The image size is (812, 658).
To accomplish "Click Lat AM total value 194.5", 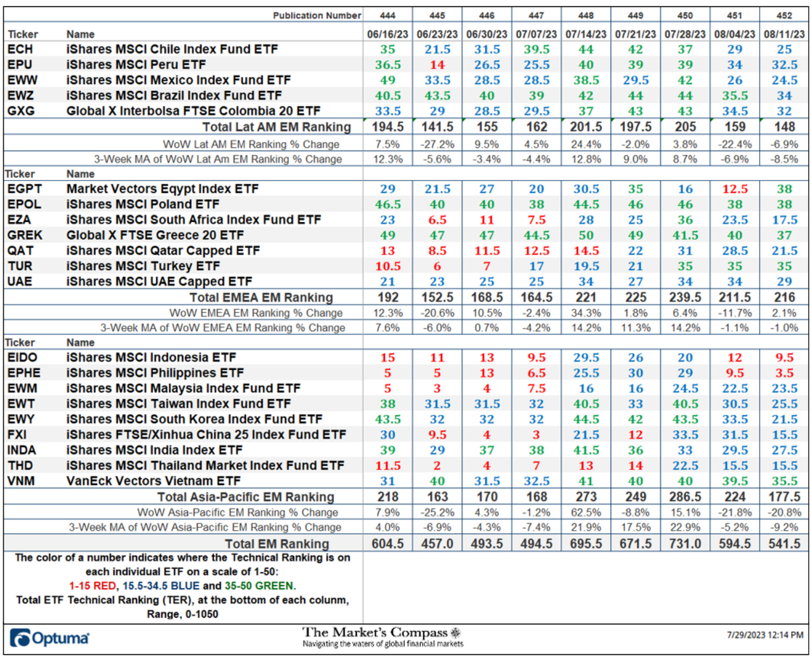I will tap(388, 127).
